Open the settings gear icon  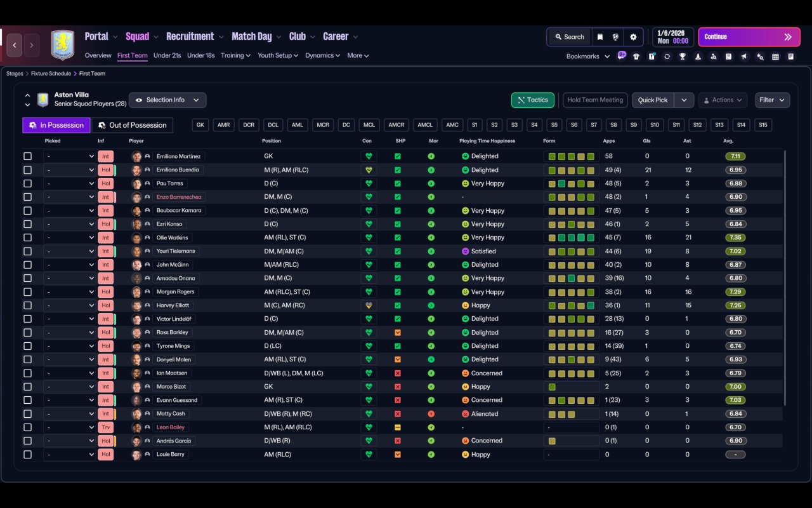[633, 37]
